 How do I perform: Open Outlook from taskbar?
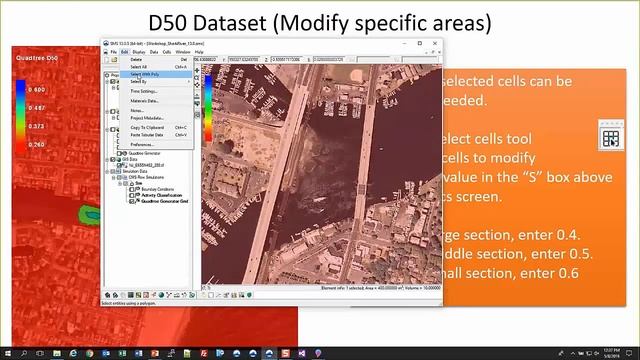(x=106, y=353)
